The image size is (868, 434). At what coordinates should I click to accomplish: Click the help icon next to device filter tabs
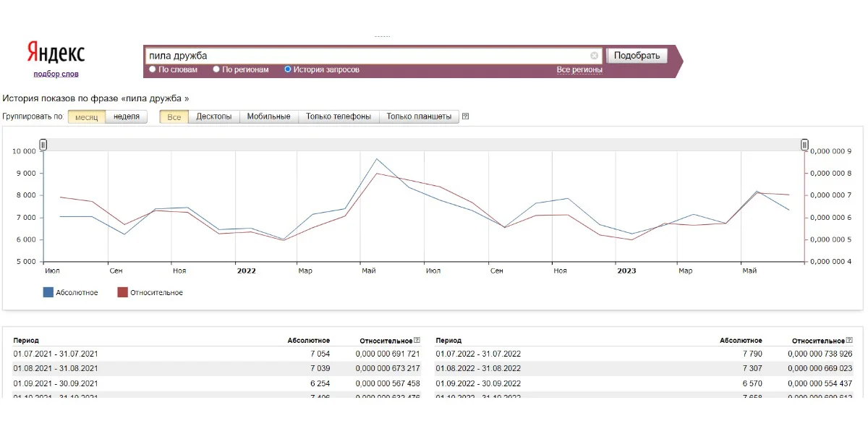466,116
